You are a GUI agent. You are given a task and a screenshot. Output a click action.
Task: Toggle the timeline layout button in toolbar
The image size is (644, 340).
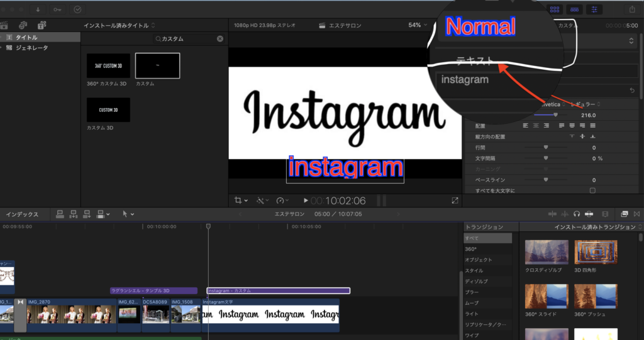[x=574, y=9]
